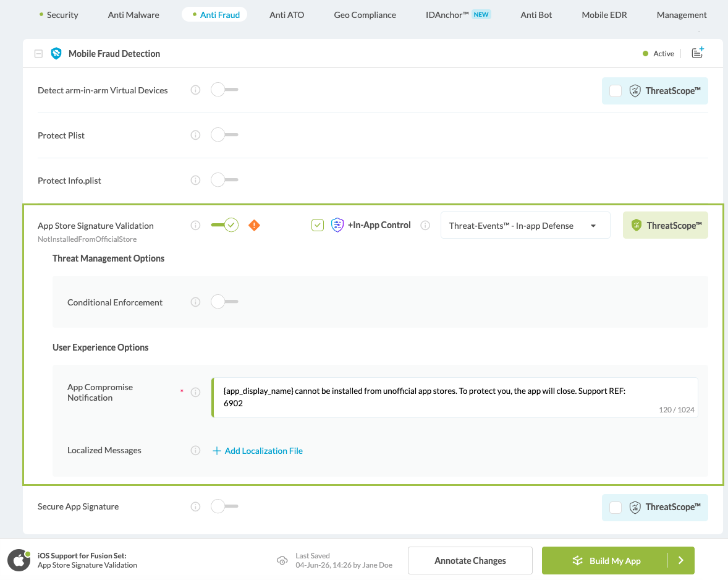This screenshot has height=580, width=728.
Task: Open the Geo Compliance tab
Action: click(365, 15)
